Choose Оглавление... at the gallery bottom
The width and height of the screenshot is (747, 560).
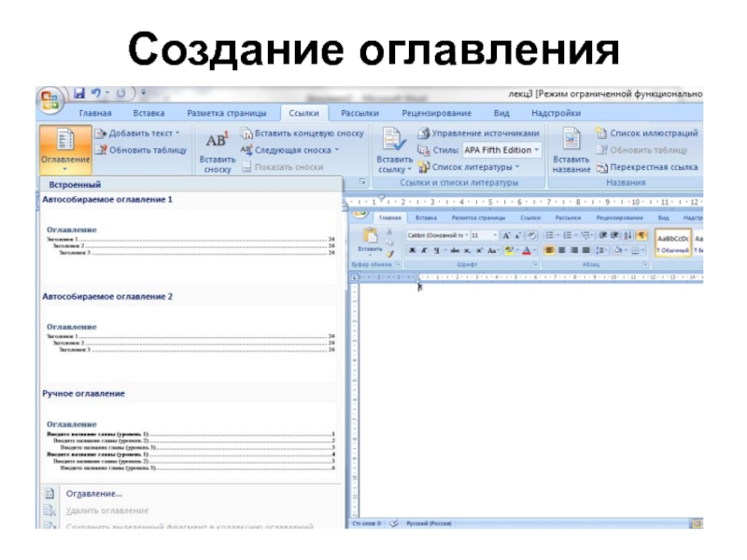[93, 493]
